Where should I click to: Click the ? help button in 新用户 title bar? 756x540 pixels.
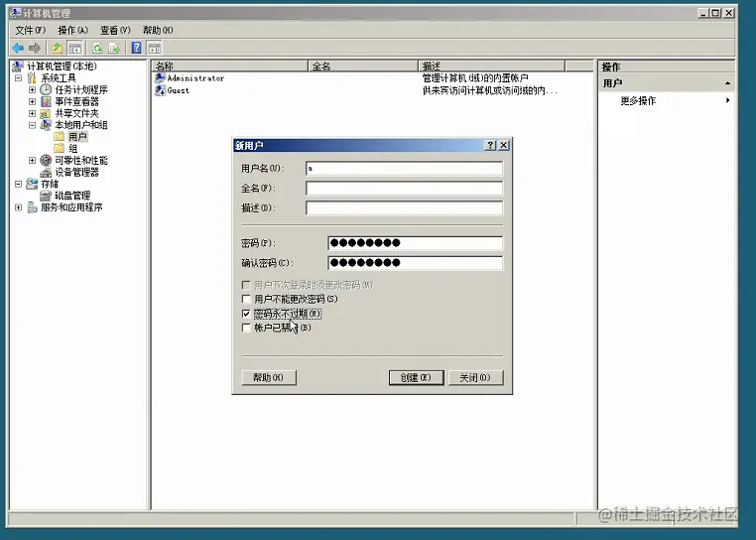490,145
